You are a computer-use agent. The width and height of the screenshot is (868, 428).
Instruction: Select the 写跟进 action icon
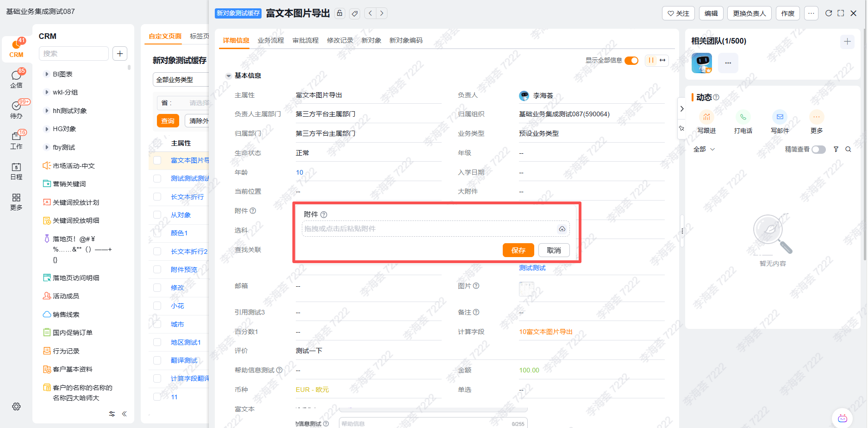706,117
